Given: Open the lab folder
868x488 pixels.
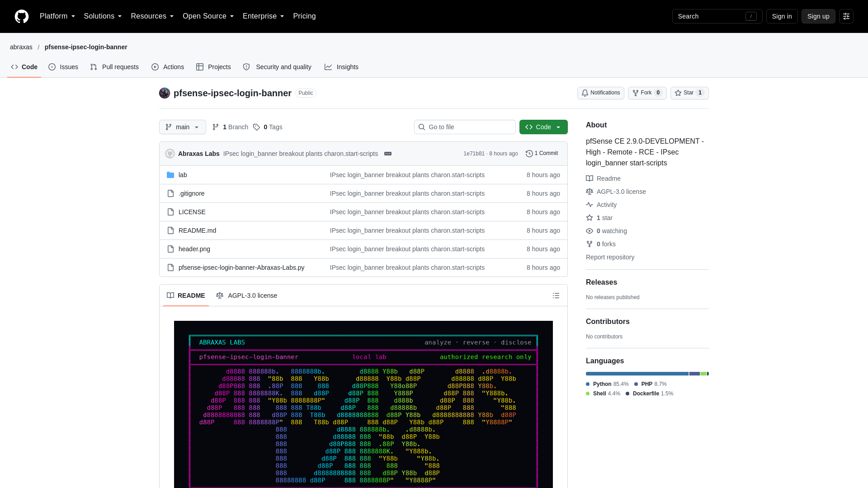Looking at the screenshot, I should [x=183, y=175].
